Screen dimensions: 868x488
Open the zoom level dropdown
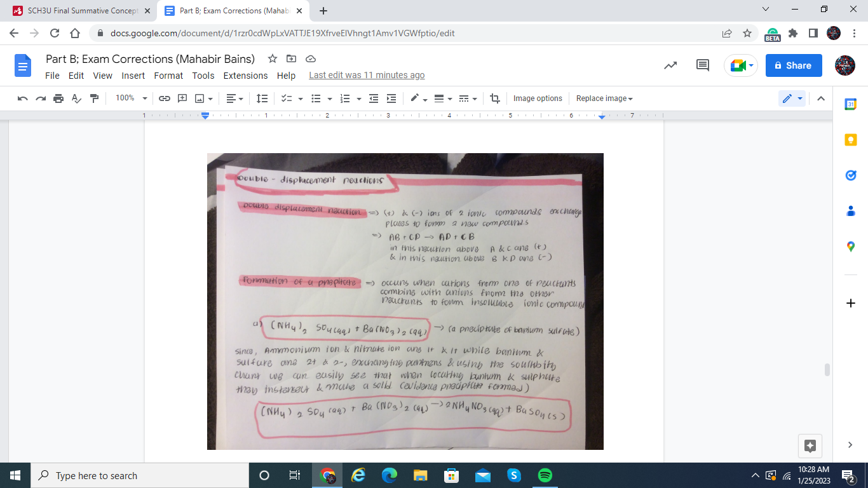click(x=131, y=98)
